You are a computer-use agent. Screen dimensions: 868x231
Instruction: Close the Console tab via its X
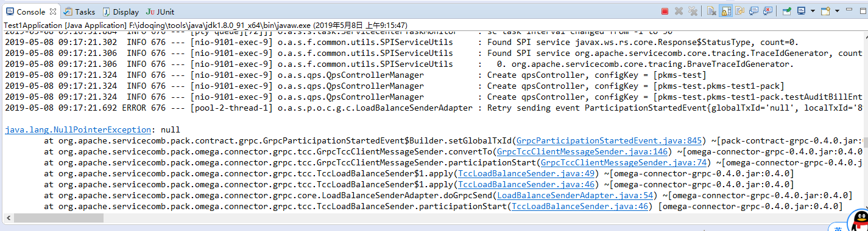53,12
